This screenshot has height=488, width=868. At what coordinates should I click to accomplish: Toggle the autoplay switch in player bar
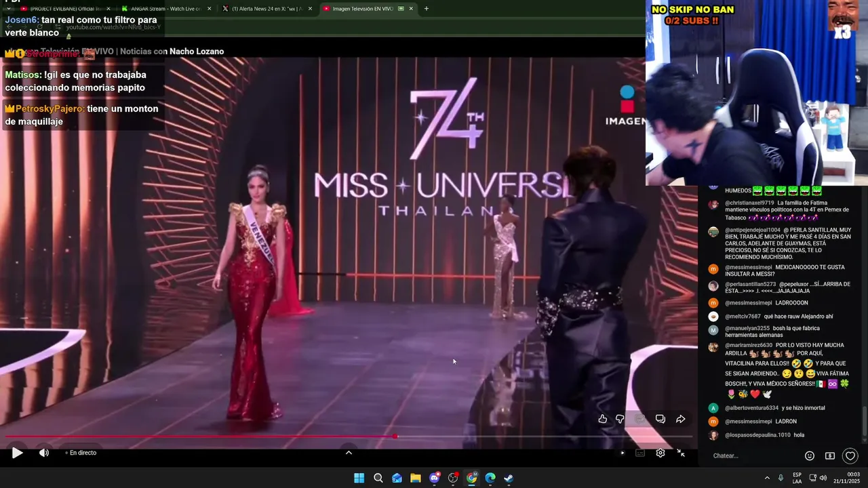point(622,453)
